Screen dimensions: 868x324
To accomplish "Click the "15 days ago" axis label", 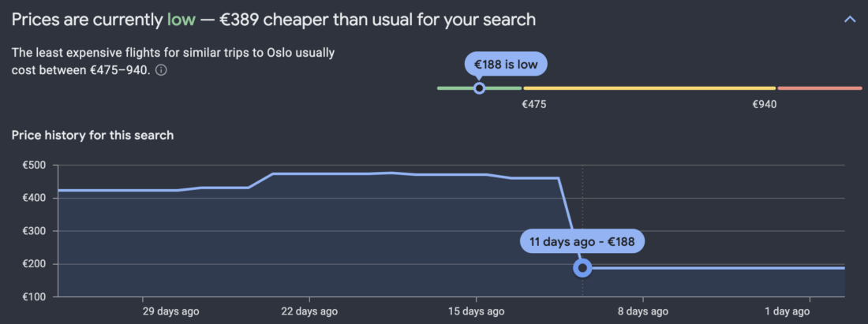I will (x=476, y=311).
